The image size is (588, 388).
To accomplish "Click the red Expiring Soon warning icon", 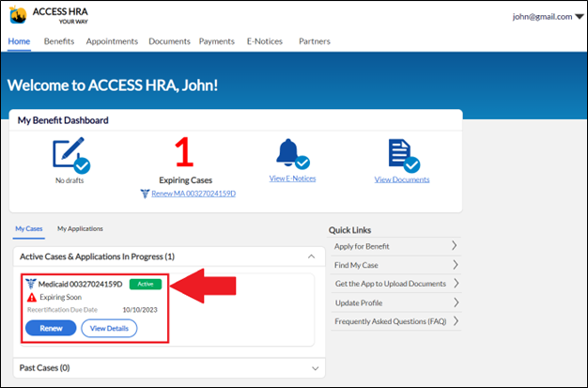I will 31,297.
